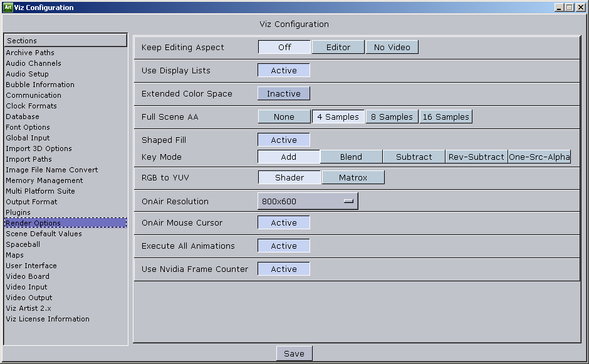Set Keep Editing Aspect to Editor

pos(338,47)
